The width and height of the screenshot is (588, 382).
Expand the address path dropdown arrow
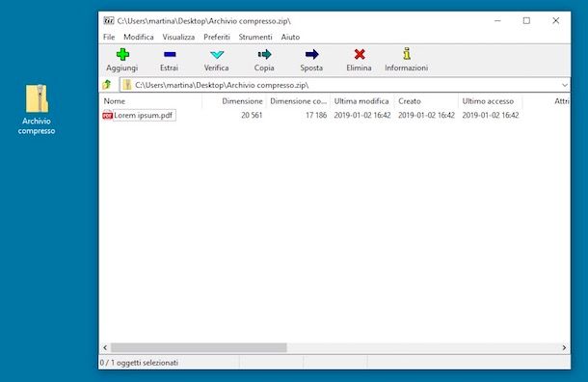[x=564, y=85]
